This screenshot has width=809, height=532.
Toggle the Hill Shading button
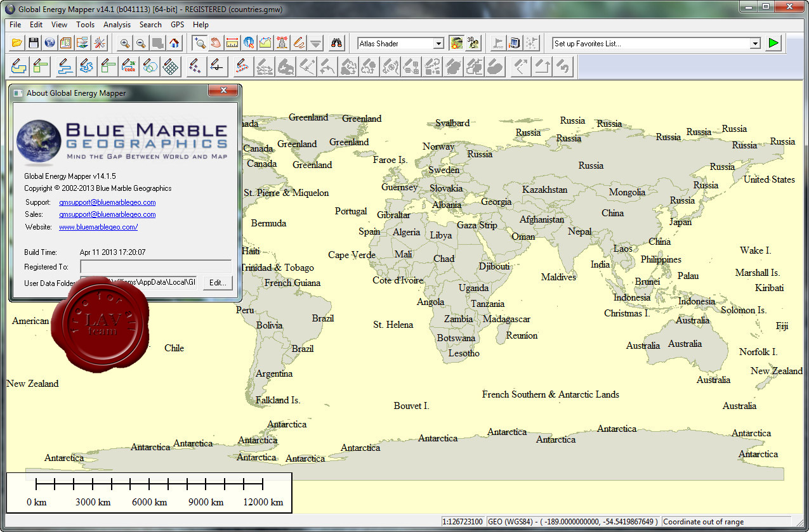[x=456, y=43]
